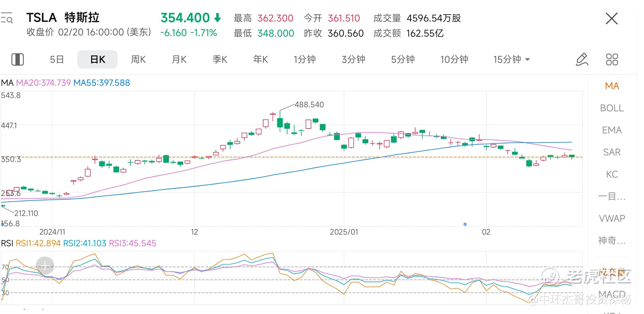
Task: Select the 成交量 volume sub-indicator
Action: coord(612,272)
